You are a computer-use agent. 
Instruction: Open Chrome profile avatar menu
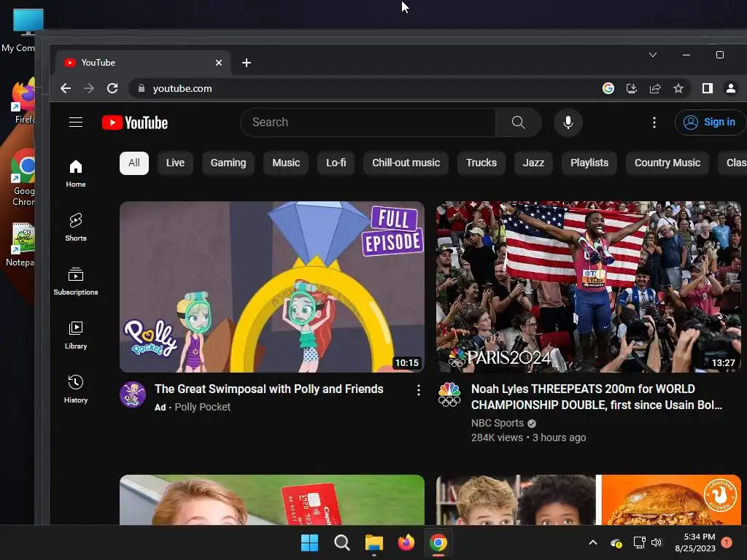(731, 88)
